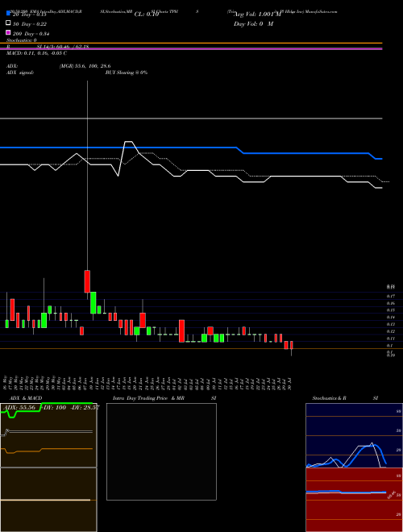Click the 'BUY Slowing @ 0%' signal text

point(127,73)
